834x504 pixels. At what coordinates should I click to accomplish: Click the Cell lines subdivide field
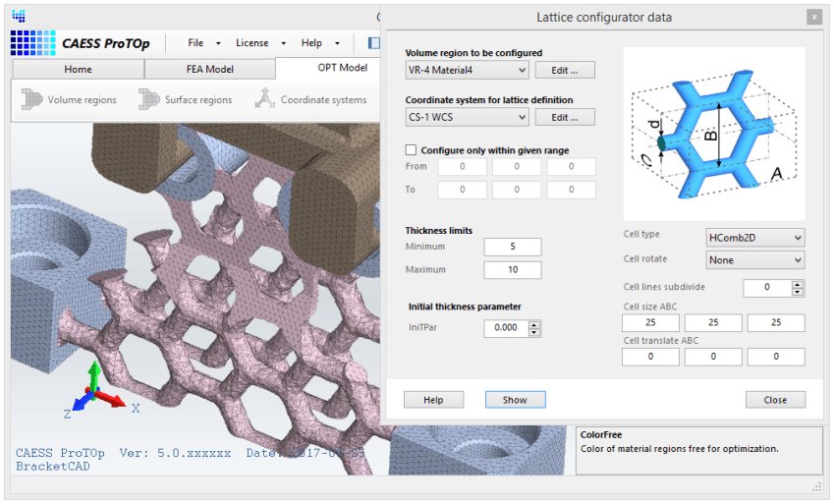tap(767, 288)
